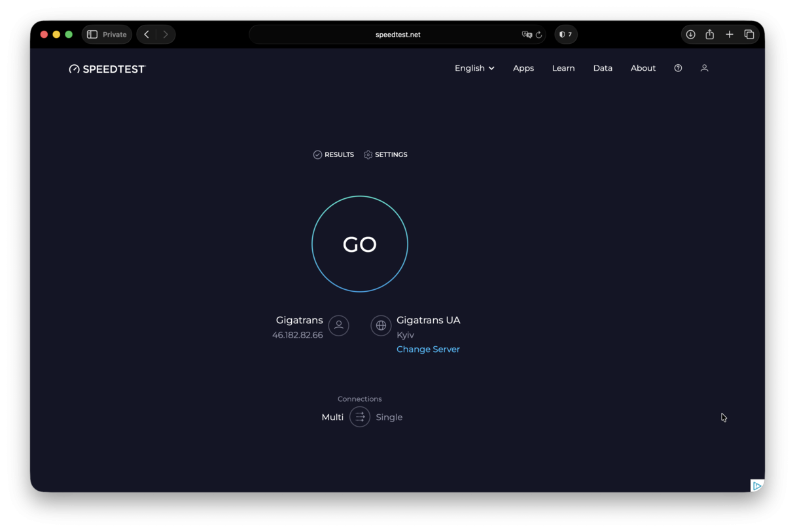Open the Data menu item
795x532 pixels.
coord(603,67)
